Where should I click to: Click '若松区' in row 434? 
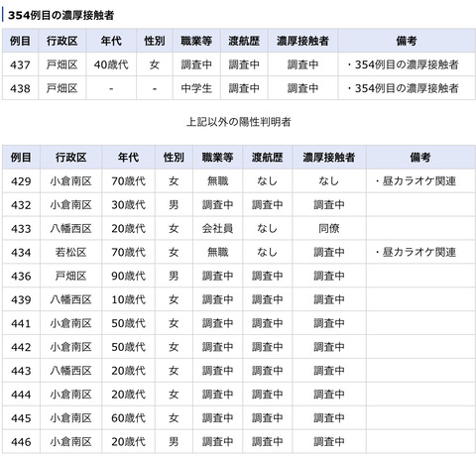pyautogui.click(x=70, y=252)
